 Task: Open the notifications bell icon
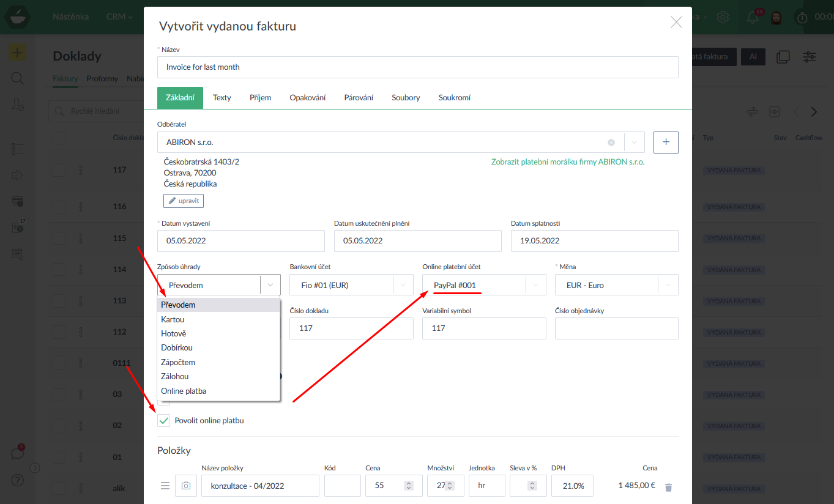point(753,17)
